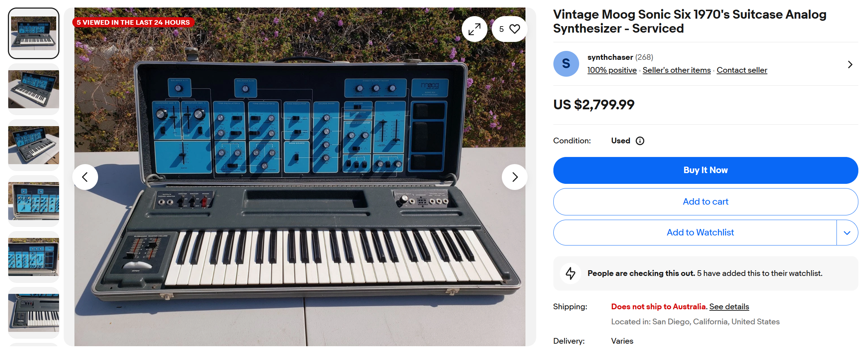Add the synthesizer to cart
868x353 pixels.
[705, 202]
